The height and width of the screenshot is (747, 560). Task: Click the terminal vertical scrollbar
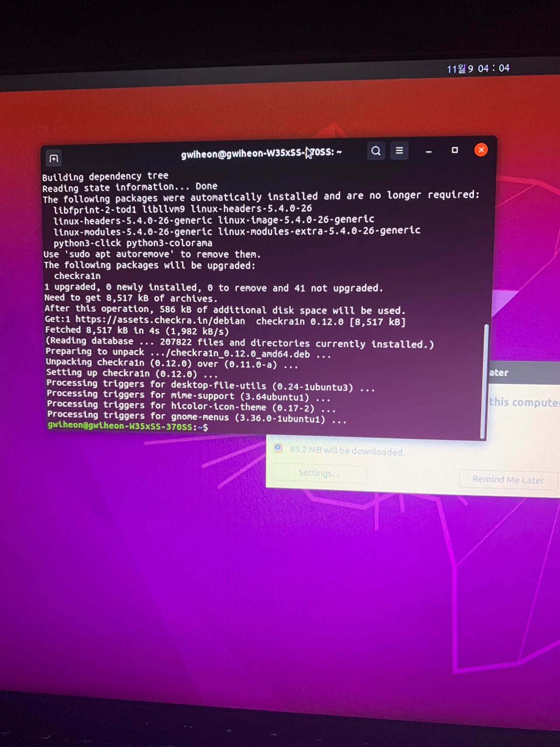pyautogui.click(x=484, y=381)
